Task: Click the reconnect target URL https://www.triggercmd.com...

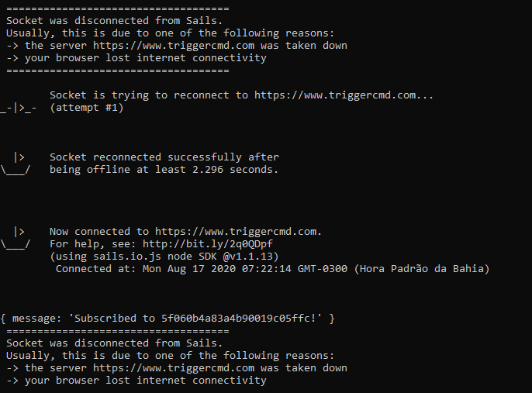Action: click(x=335, y=95)
